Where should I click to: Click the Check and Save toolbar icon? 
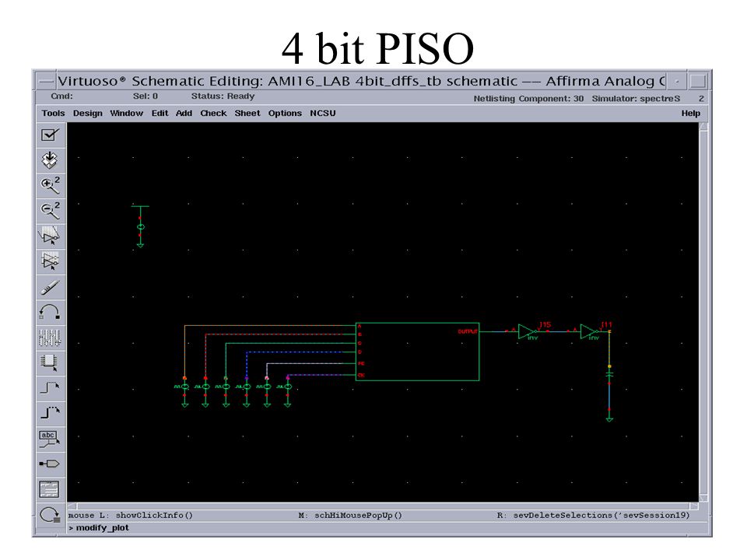click(x=50, y=135)
